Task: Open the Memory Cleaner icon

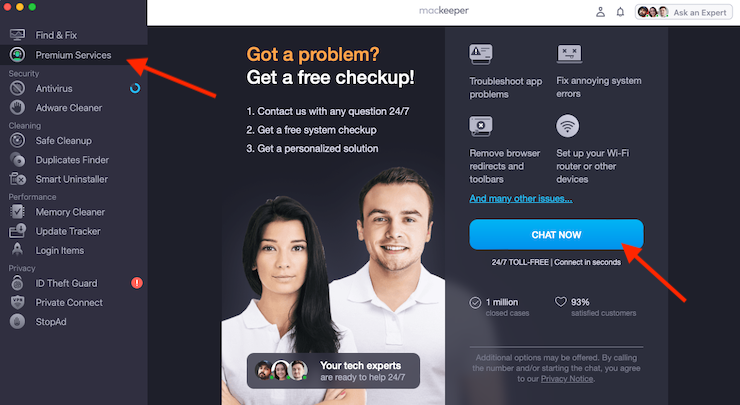Action: pyautogui.click(x=17, y=212)
